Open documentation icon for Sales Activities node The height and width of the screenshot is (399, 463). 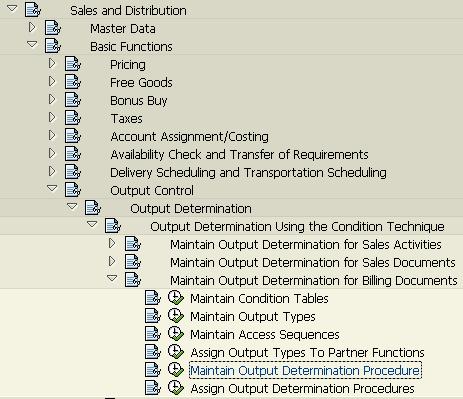click(133, 244)
